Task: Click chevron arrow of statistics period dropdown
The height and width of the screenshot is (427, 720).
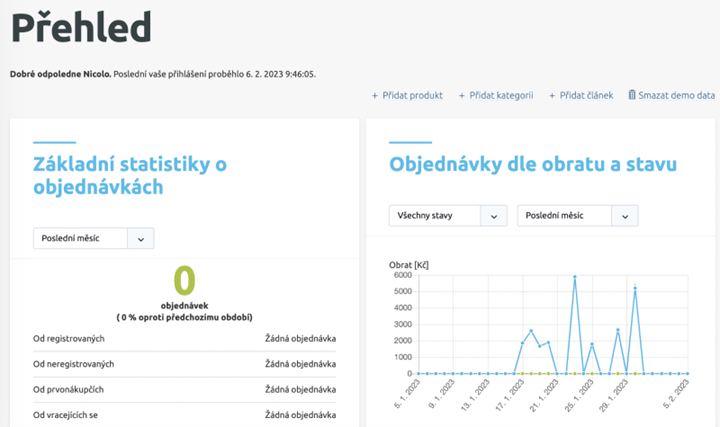Action: point(141,239)
